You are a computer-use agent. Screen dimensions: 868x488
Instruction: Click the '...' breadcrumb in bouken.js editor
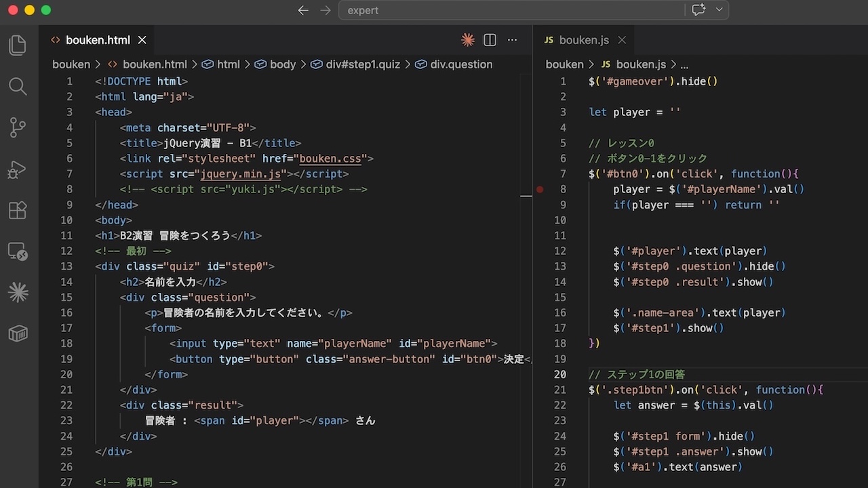(x=684, y=64)
